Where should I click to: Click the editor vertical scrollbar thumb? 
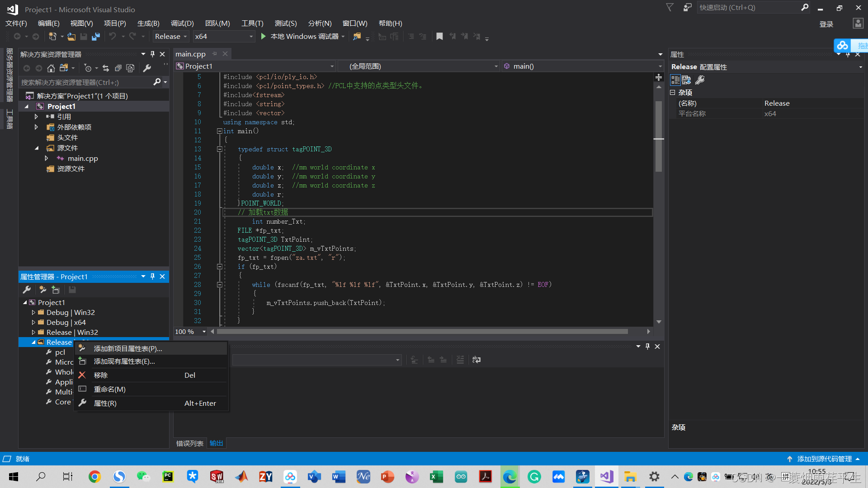tap(659, 136)
